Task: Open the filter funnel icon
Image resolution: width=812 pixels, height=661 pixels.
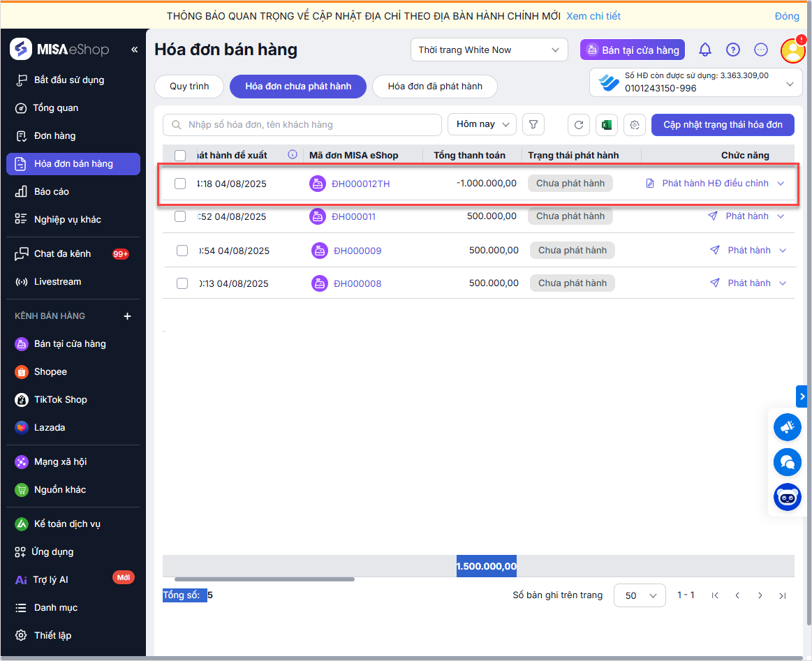Action: click(x=533, y=125)
